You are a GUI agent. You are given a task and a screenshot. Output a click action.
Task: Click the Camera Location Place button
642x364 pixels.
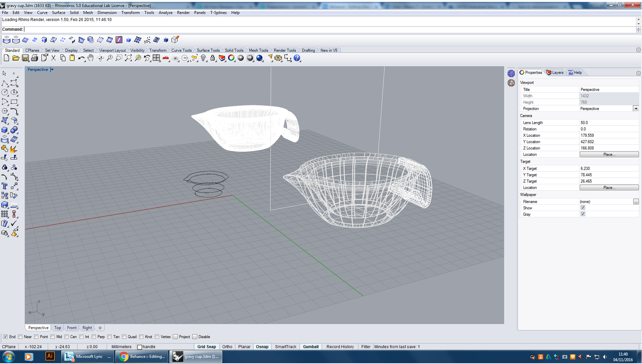click(x=609, y=154)
